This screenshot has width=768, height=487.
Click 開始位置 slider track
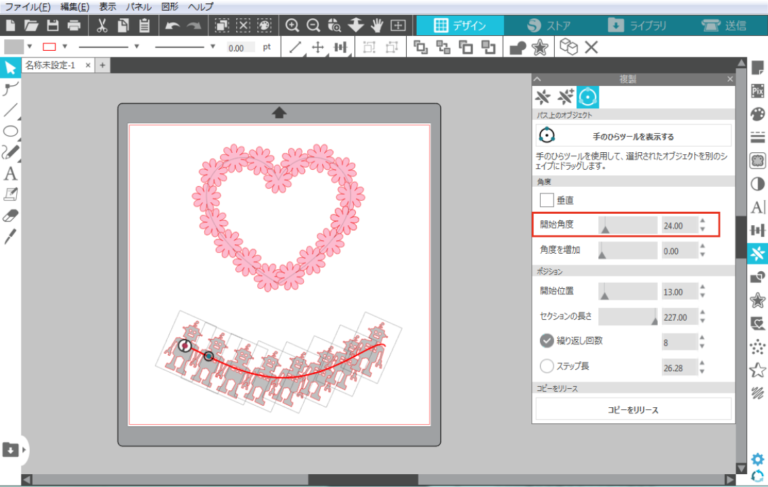[x=628, y=292]
